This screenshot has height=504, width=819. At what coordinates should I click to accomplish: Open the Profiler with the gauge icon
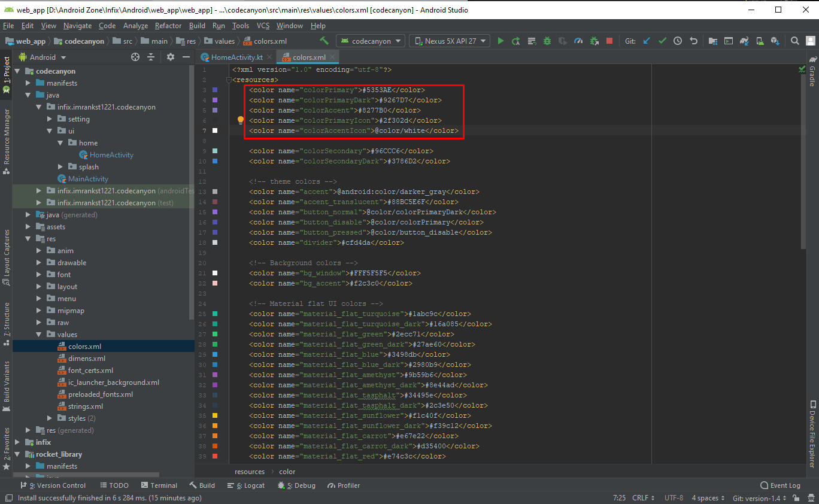578,41
